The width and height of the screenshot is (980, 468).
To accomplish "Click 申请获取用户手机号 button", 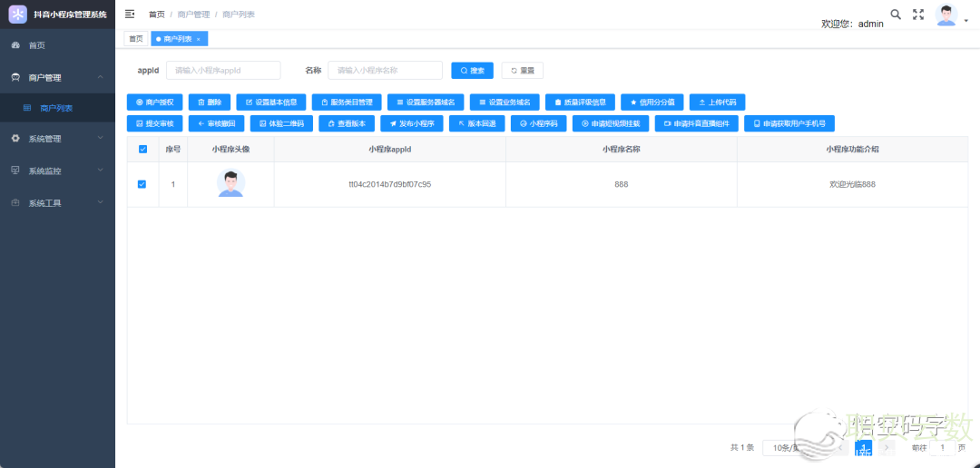I will point(789,123).
